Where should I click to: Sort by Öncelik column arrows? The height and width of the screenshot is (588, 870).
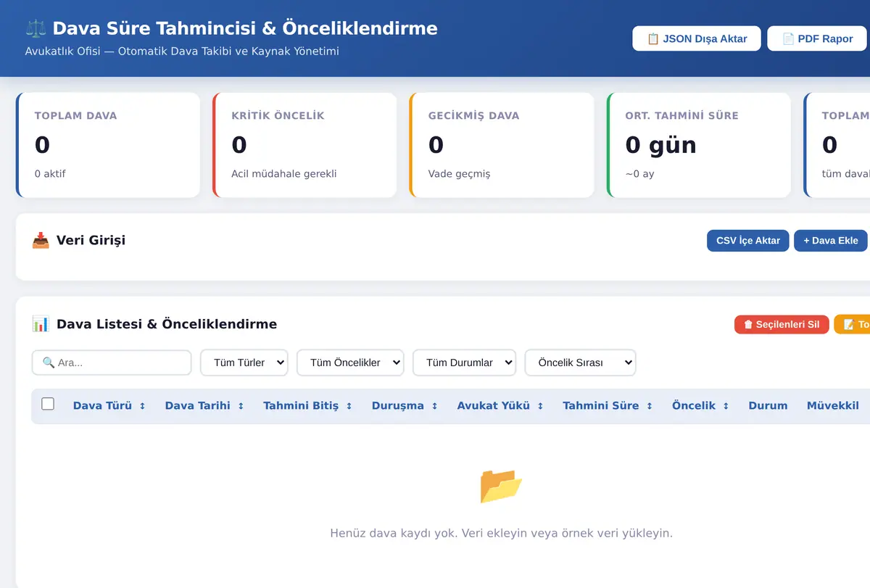pos(726,406)
